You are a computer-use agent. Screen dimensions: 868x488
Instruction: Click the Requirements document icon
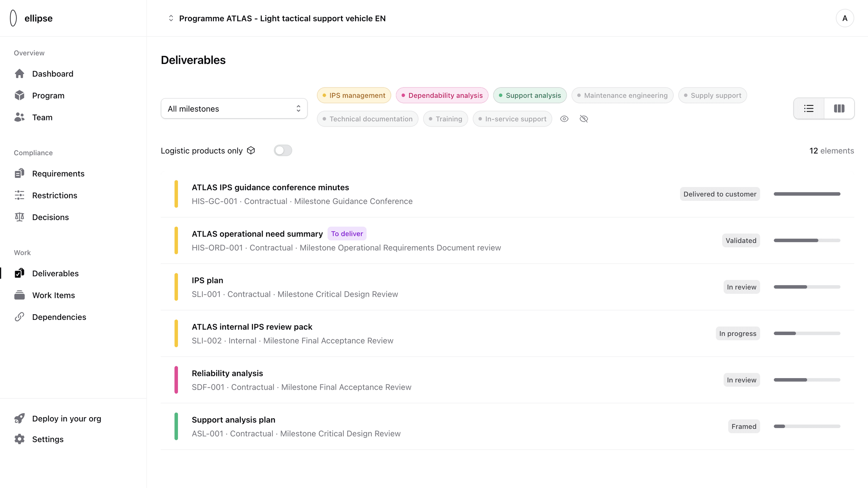[x=20, y=174]
